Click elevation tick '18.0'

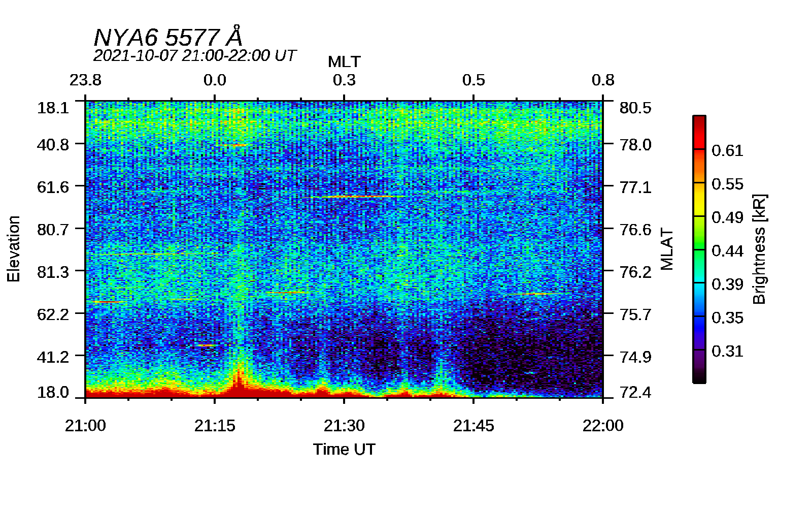pos(53,392)
